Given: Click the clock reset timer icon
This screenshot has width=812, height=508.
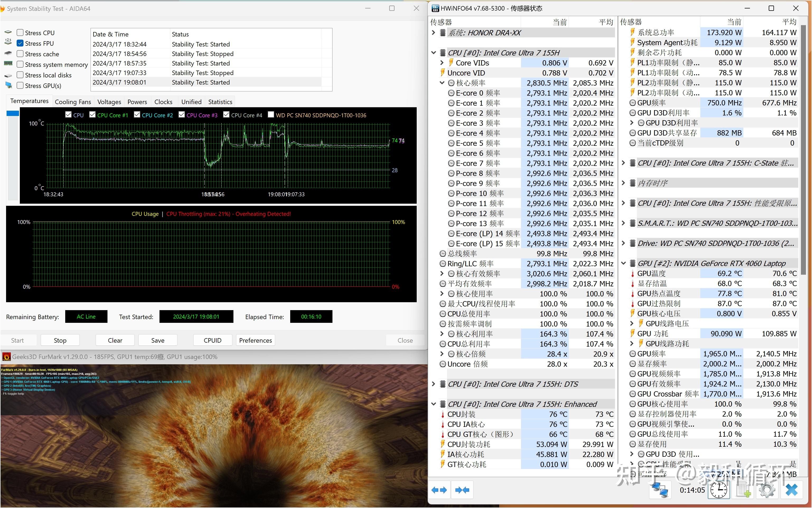Looking at the screenshot, I should 718,490.
